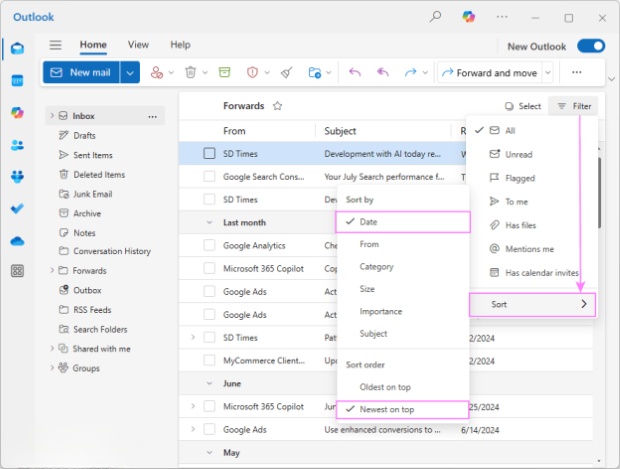The width and height of the screenshot is (620, 469).
Task: Open Inbox more options ellipsis
Action: tap(153, 116)
